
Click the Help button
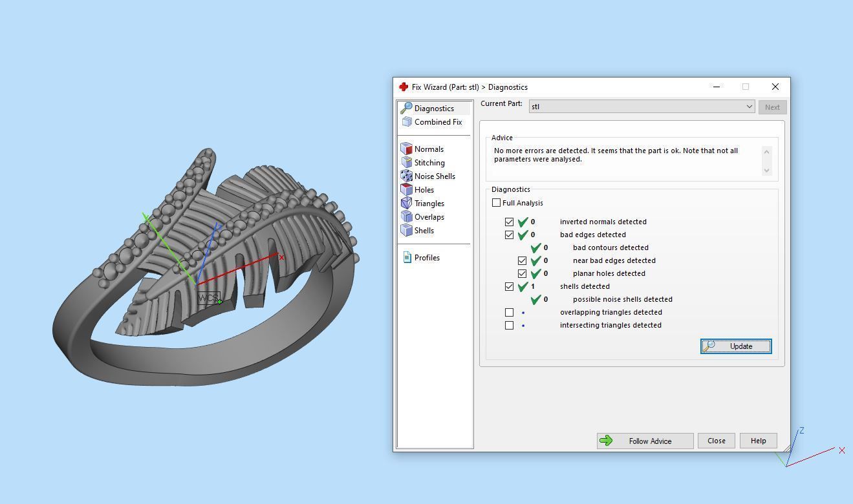point(758,441)
